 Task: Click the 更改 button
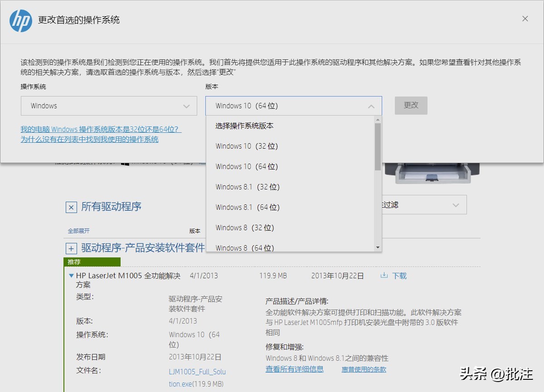point(411,105)
